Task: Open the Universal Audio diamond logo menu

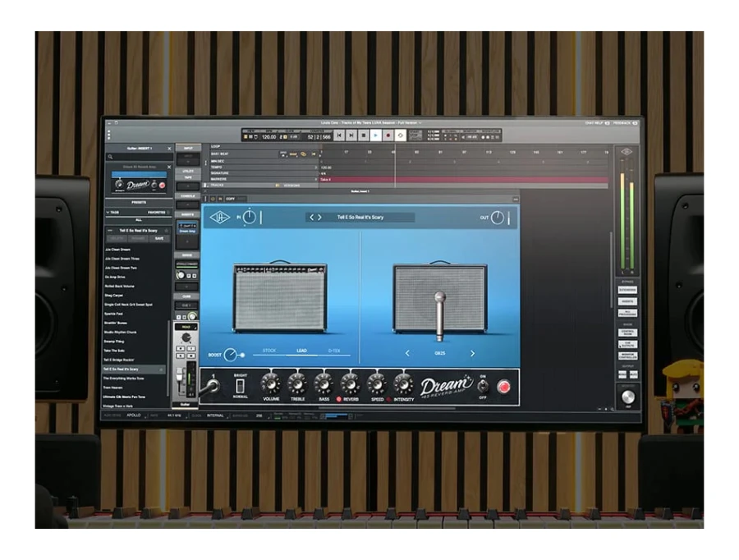Action: pos(219,218)
